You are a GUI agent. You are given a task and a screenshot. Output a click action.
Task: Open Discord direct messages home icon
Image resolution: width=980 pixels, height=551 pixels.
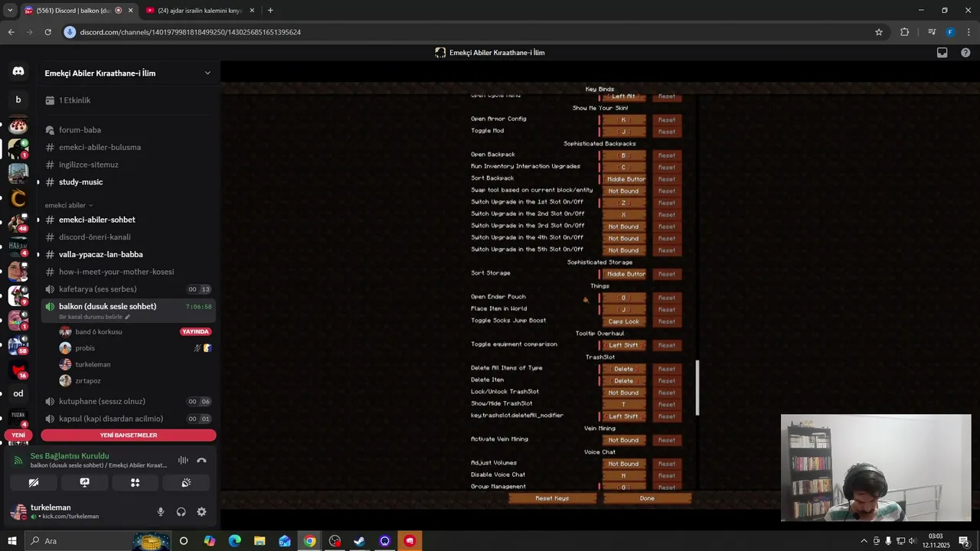pyautogui.click(x=18, y=71)
